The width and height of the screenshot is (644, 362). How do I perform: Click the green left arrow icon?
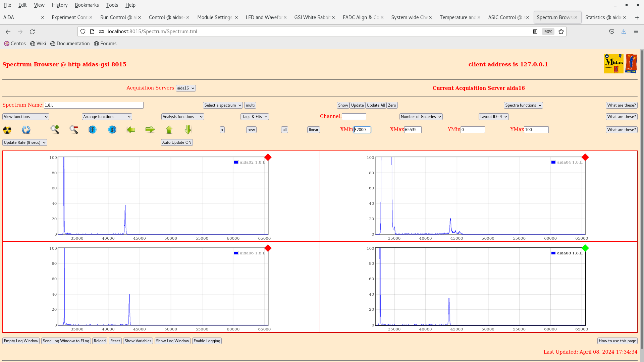pos(131,129)
